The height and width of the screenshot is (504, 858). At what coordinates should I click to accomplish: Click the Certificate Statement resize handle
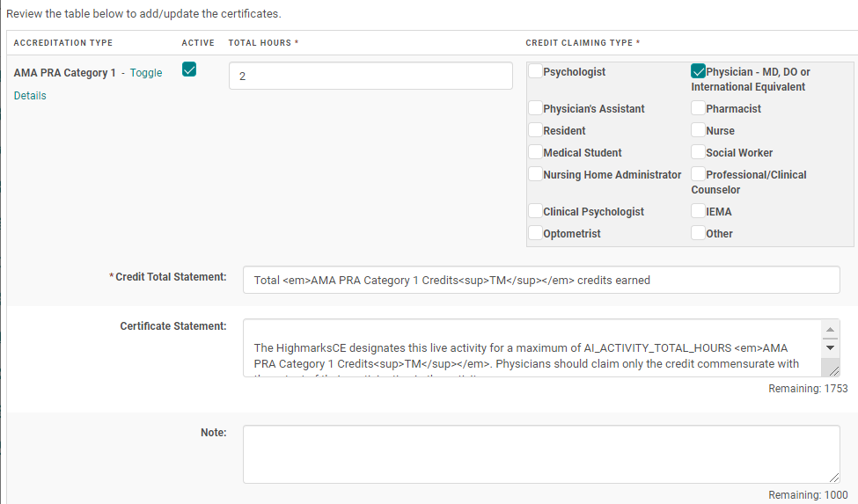[x=834, y=371]
